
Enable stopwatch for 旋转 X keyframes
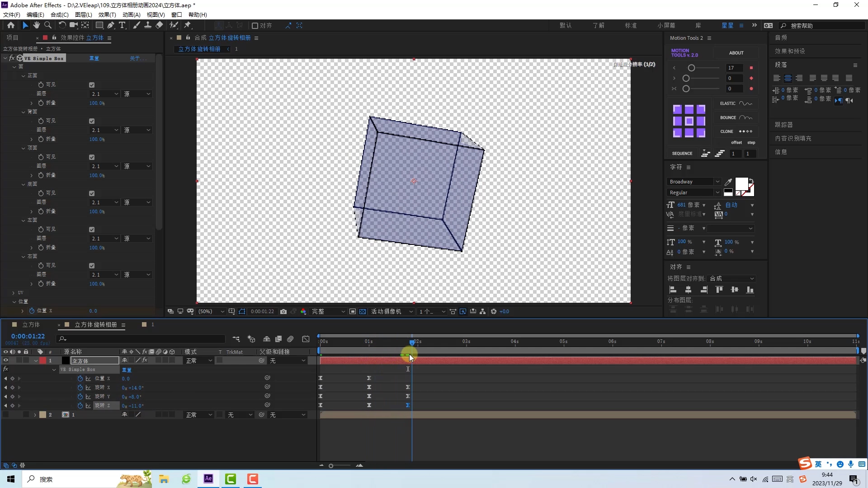point(80,387)
